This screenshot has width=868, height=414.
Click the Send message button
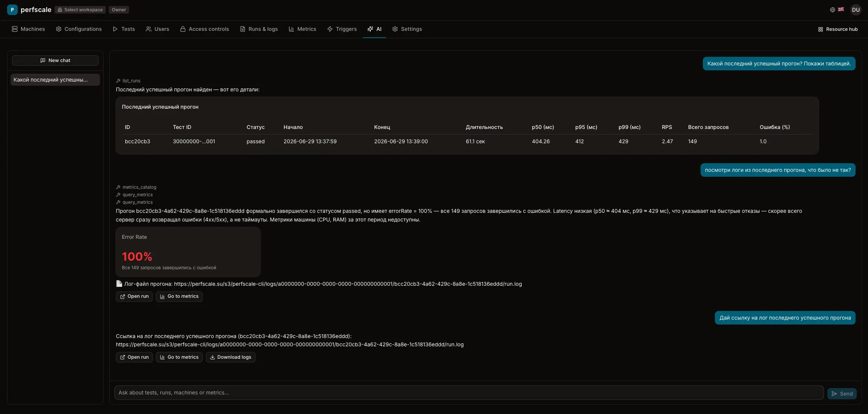(842, 394)
